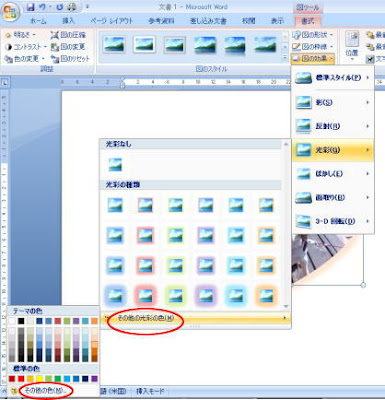The image size is (385, 400).
Task: Pick the thickest blue glow in the bottom row
Action: pyautogui.click(x=115, y=295)
